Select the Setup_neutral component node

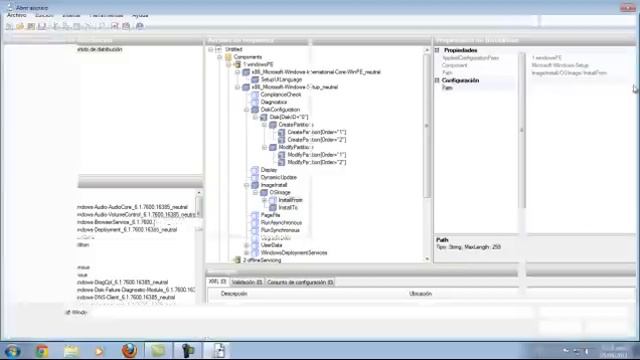pos(295,87)
